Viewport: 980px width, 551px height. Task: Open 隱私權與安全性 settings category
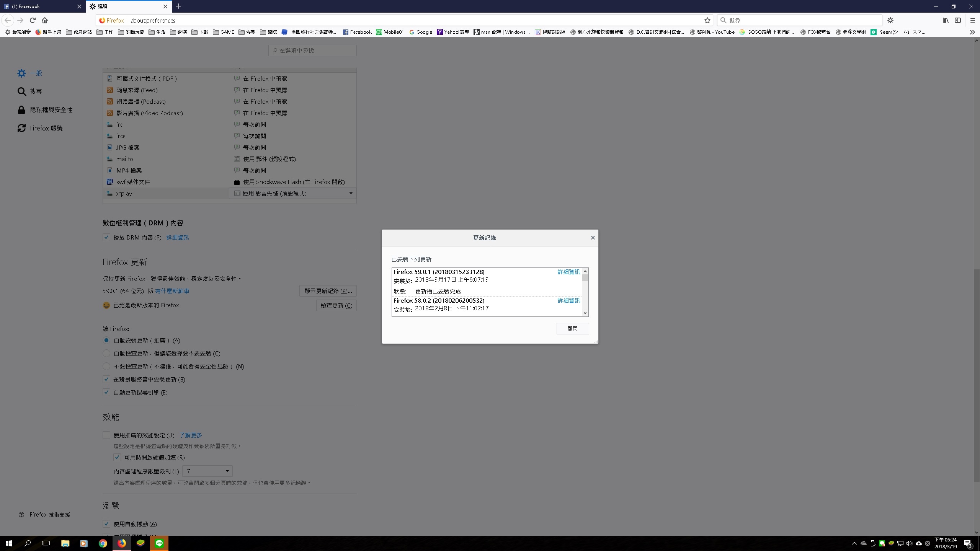pos(45,110)
